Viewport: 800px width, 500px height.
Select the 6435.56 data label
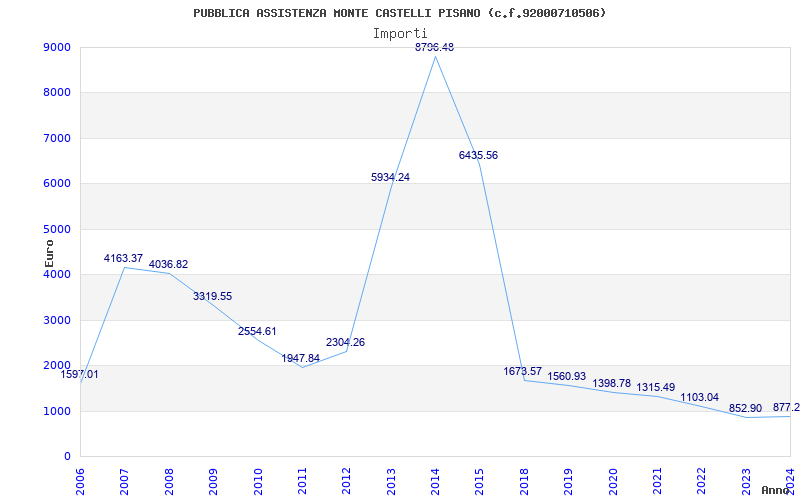tap(478, 156)
